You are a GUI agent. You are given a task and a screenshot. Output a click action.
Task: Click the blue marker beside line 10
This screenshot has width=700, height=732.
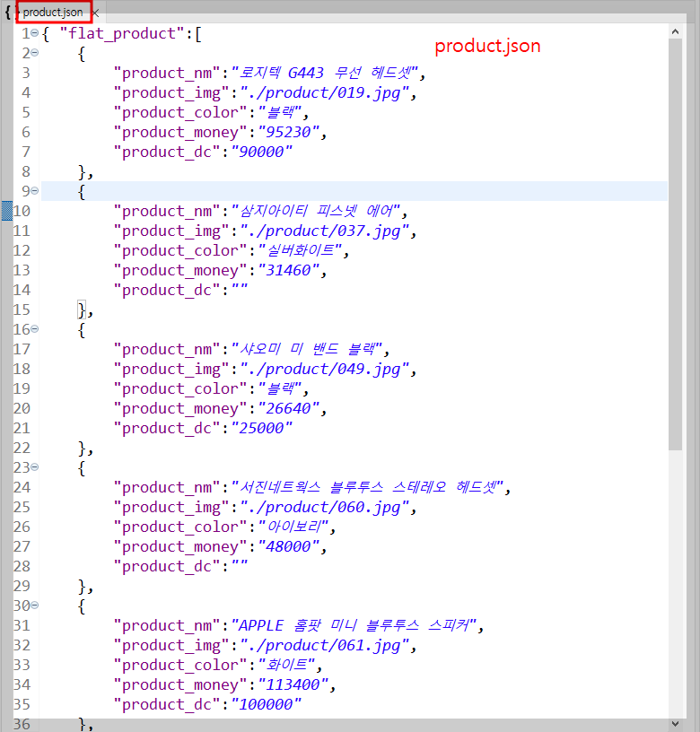pos(7,211)
